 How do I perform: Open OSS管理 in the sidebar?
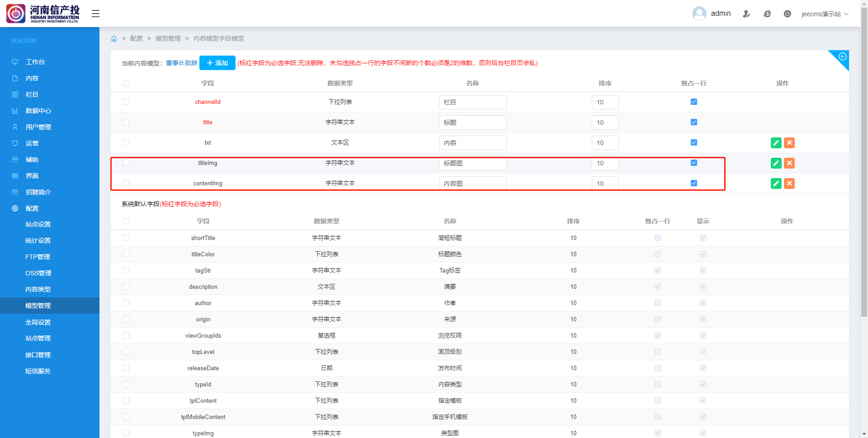click(x=38, y=273)
